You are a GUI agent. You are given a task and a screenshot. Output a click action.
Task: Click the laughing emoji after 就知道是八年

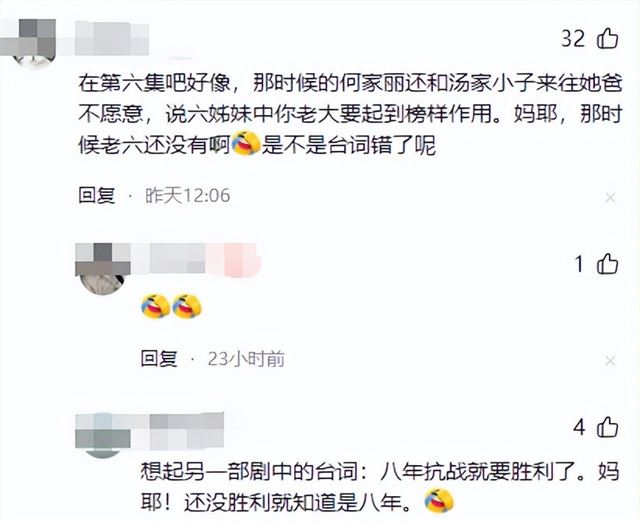pyautogui.click(x=439, y=501)
